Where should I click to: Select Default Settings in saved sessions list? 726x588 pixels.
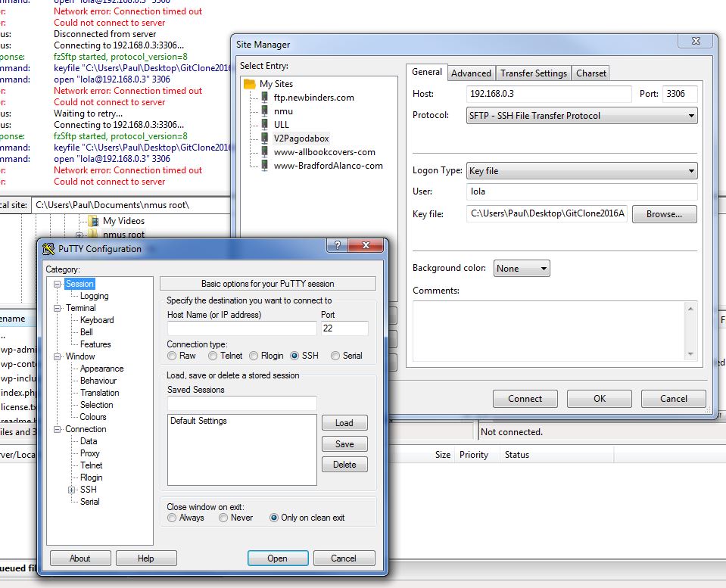coord(198,421)
